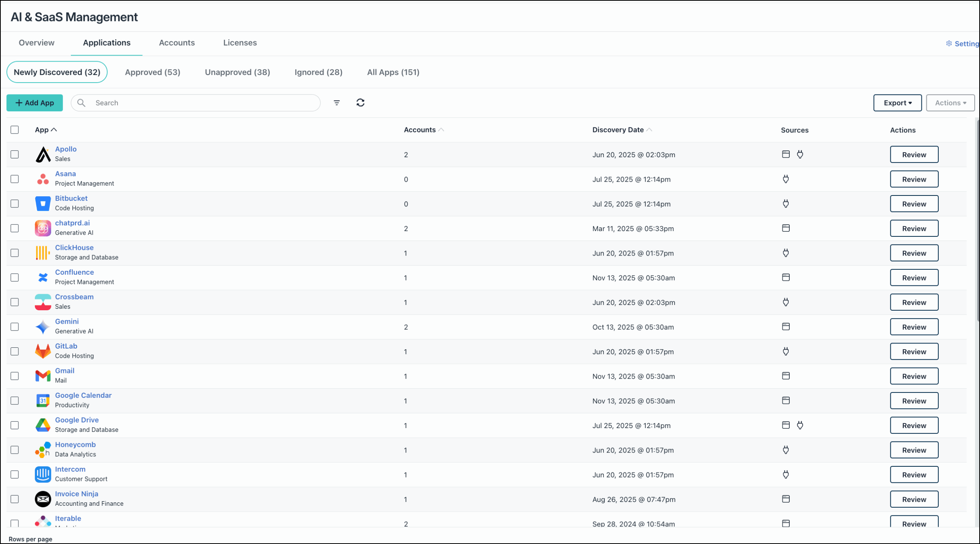Open the Settings gear in the top right
The width and height of the screenshot is (980, 544).
pos(949,44)
